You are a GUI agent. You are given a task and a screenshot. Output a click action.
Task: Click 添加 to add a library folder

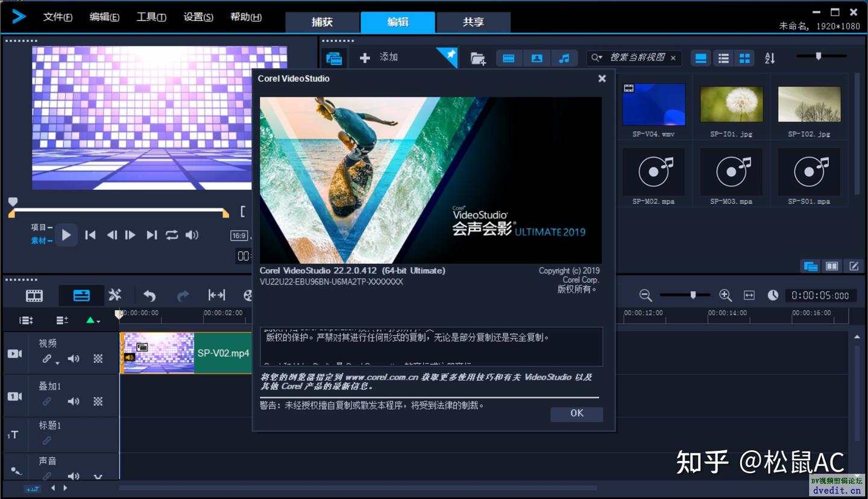379,58
